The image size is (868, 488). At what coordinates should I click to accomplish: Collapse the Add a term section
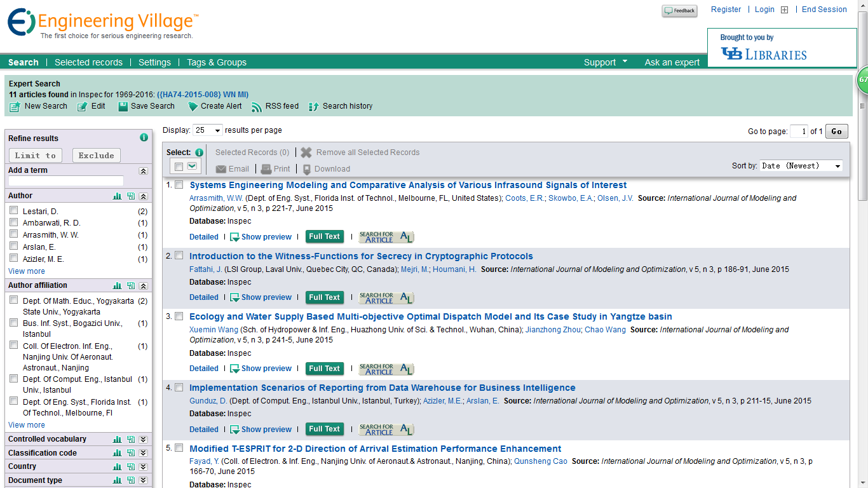tap(144, 171)
